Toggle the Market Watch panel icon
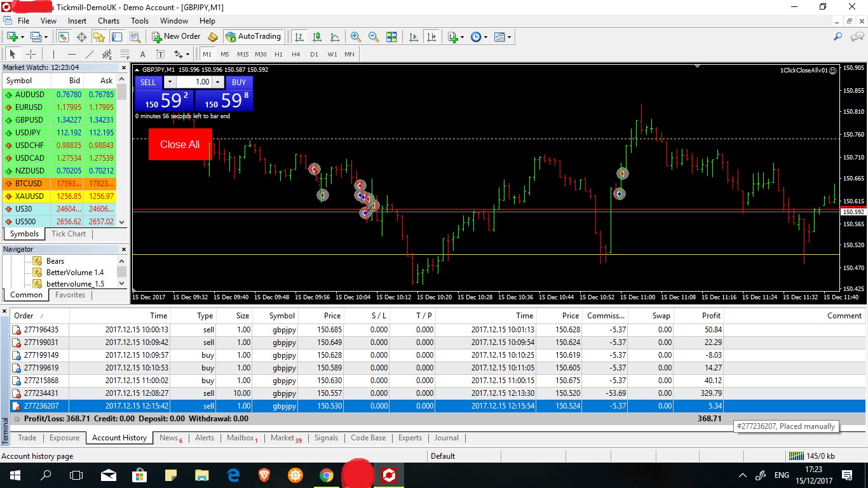The height and width of the screenshot is (488, 868). tap(64, 37)
